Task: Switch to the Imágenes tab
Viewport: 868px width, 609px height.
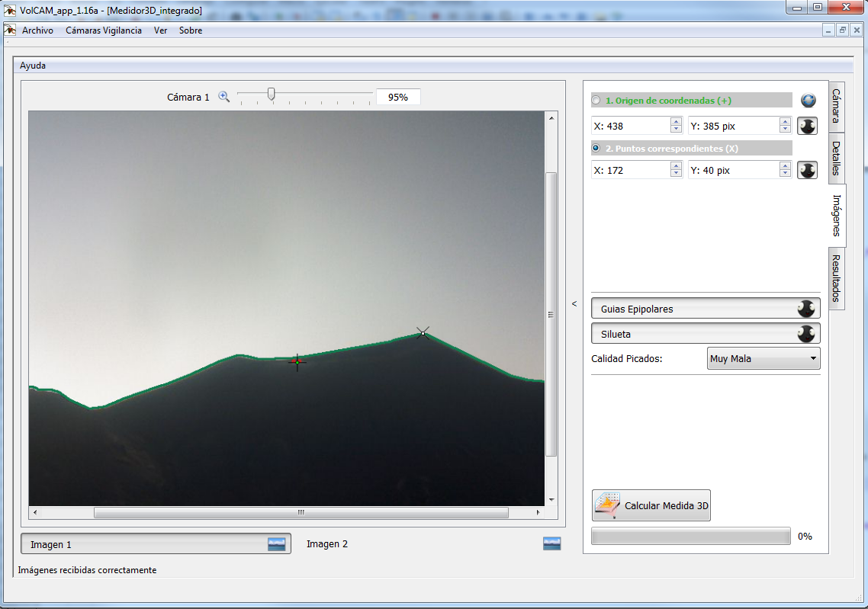Action: click(837, 215)
